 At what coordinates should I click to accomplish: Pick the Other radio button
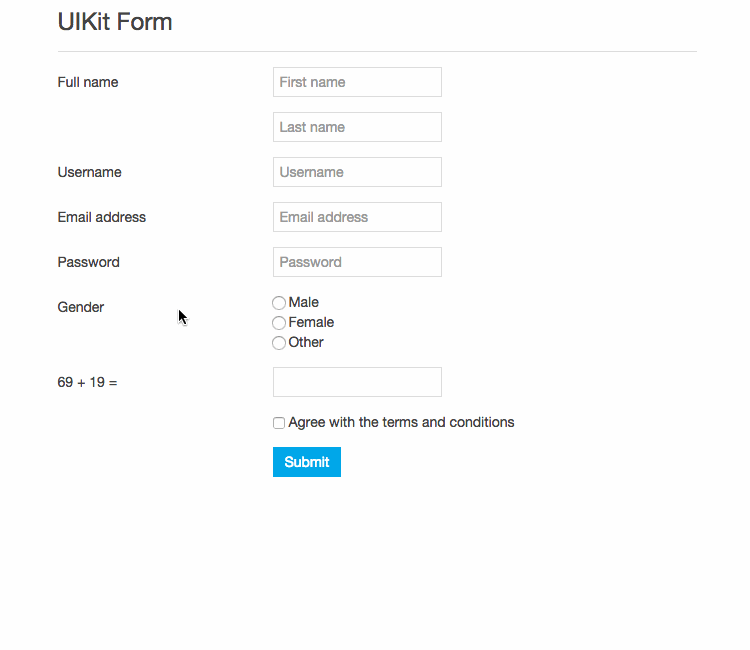(x=279, y=343)
